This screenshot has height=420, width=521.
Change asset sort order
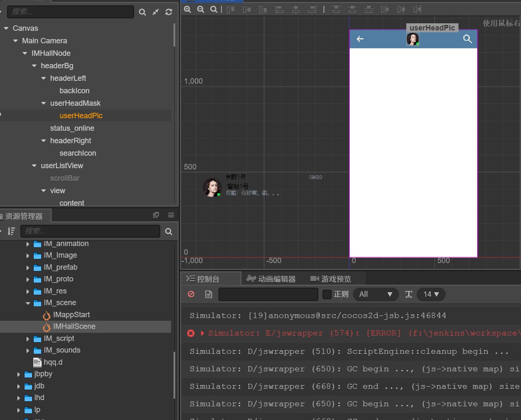tap(11, 231)
